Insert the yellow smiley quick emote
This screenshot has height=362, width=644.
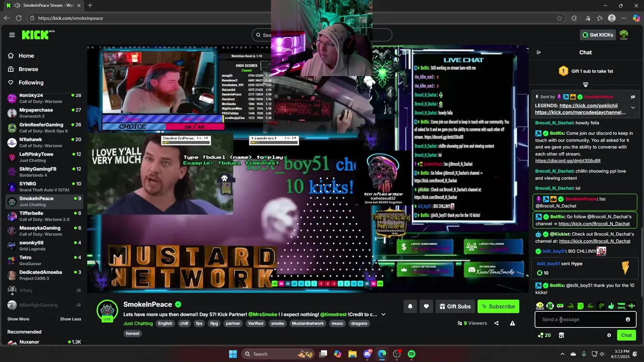point(540,306)
